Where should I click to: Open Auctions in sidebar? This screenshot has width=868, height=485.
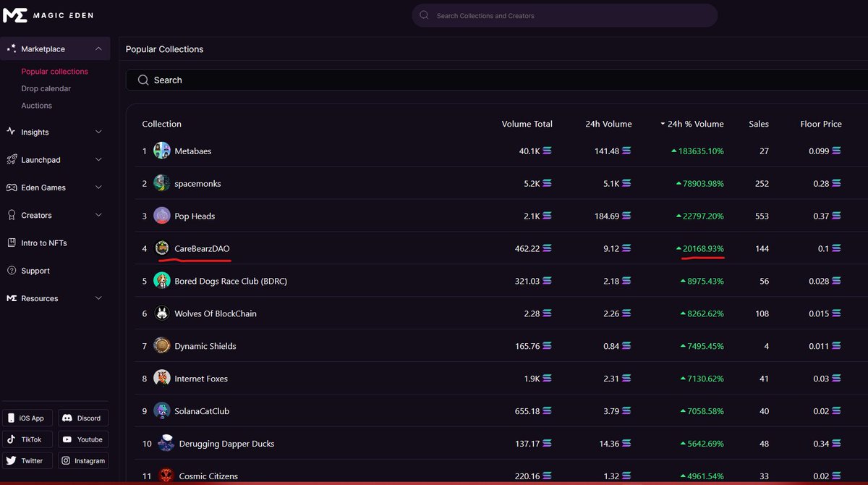tap(37, 106)
